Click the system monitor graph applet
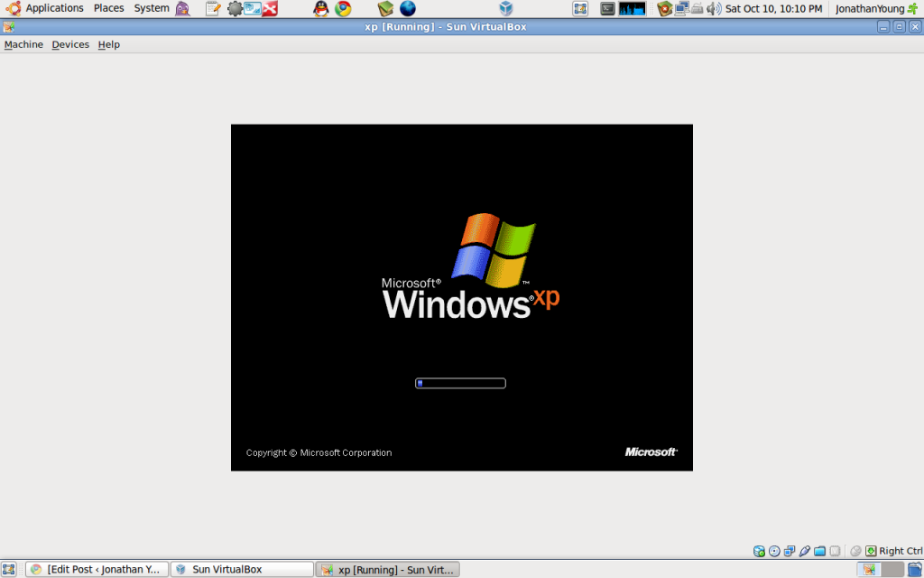The width and height of the screenshot is (924, 578). click(x=632, y=8)
